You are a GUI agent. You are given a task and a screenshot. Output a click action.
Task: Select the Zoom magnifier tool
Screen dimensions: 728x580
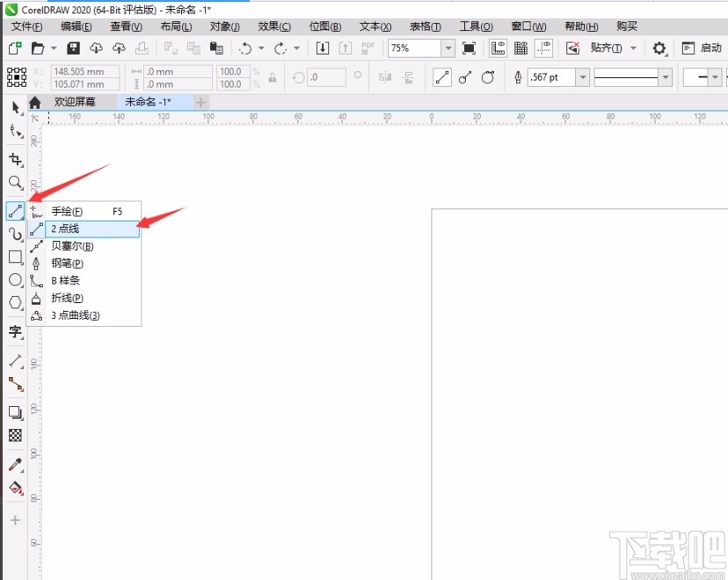point(15,183)
